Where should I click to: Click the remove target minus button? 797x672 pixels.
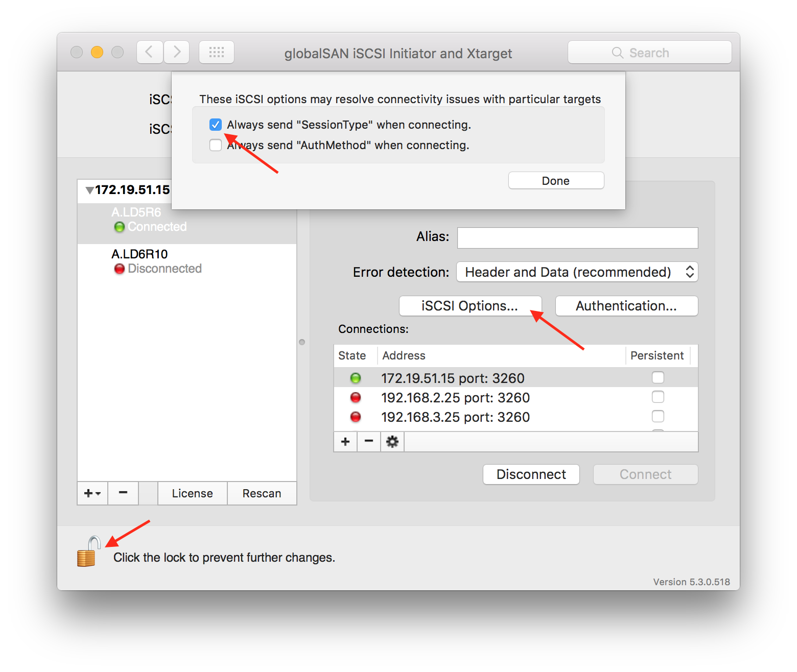coord(123,493)
